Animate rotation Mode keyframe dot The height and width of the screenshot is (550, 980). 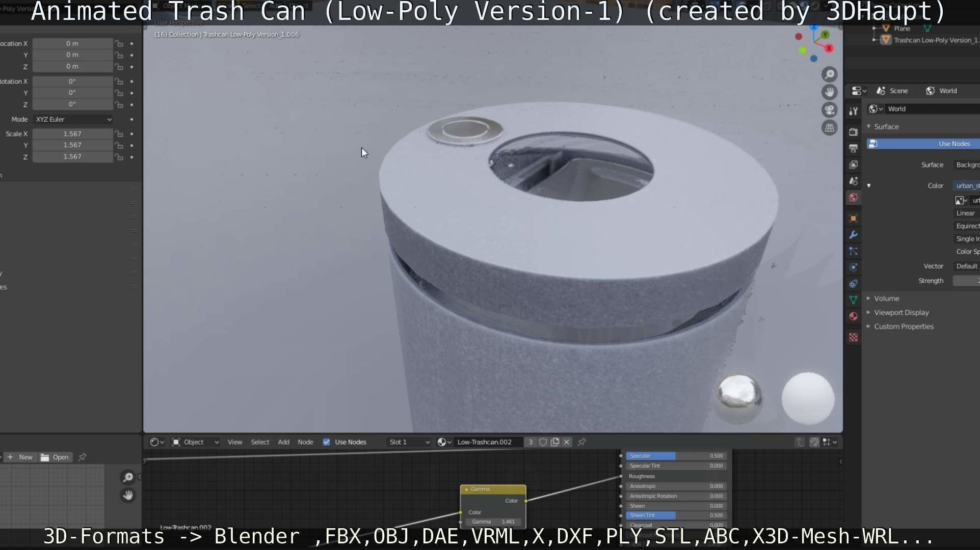132,120
